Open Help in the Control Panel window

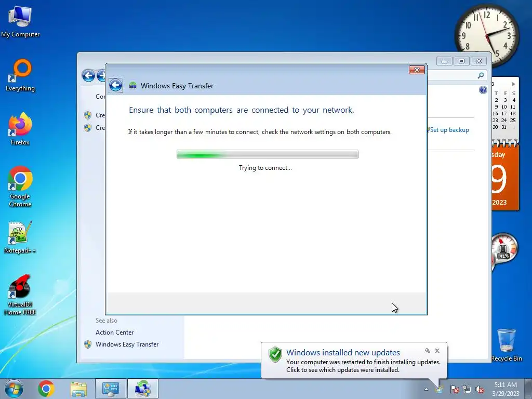(x=483, y=90)
